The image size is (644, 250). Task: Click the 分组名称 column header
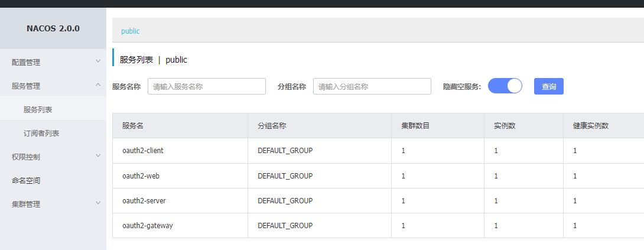272,126
